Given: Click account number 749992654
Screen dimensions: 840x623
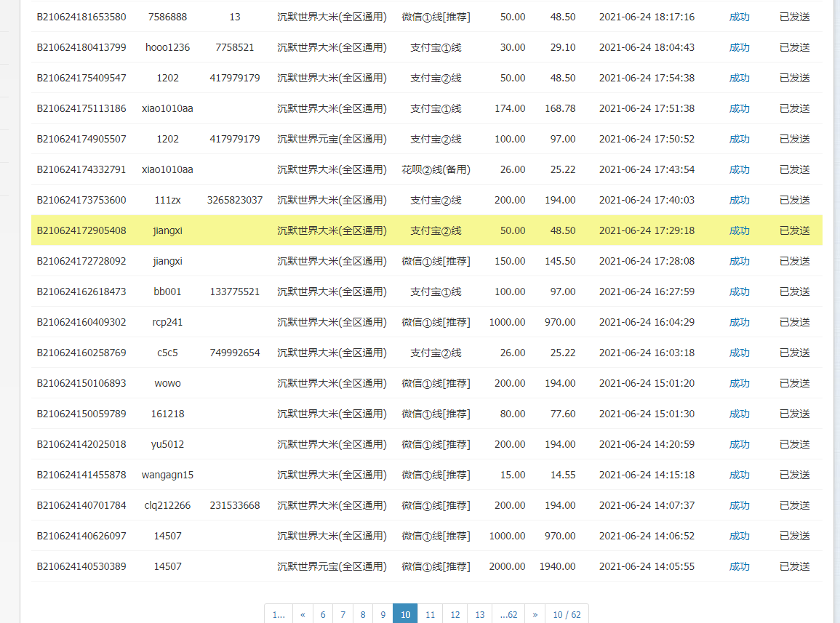Looking at the screenshot, I should click(235, 353).
